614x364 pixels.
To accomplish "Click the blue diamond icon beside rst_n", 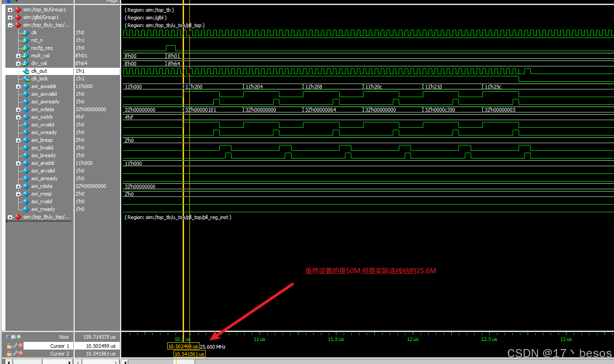I will 25,40.
